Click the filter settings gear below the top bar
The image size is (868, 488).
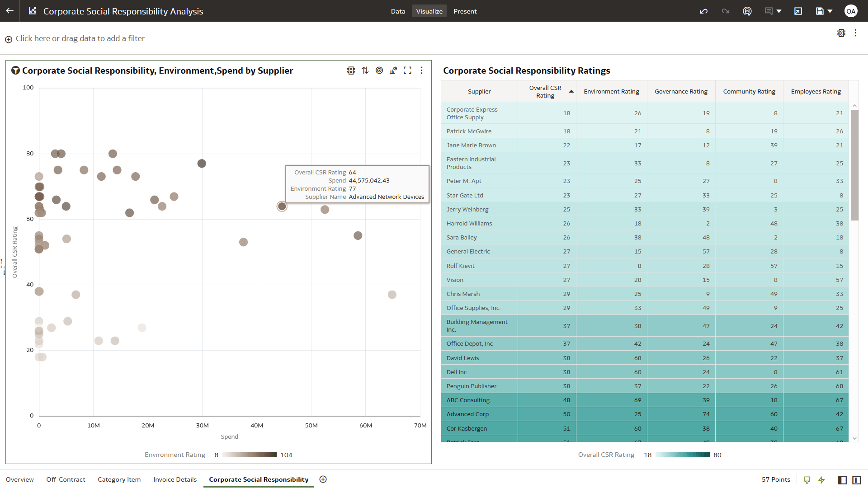[841, 33]
